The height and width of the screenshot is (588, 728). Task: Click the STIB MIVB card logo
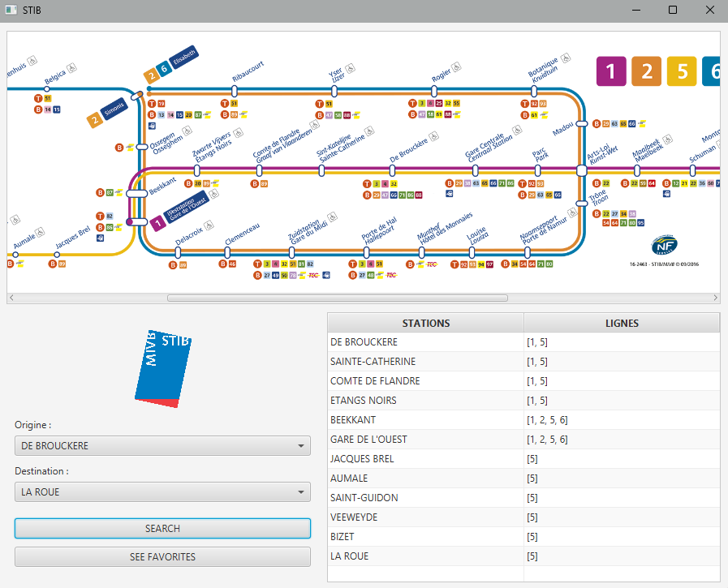[x=163, y=367]
